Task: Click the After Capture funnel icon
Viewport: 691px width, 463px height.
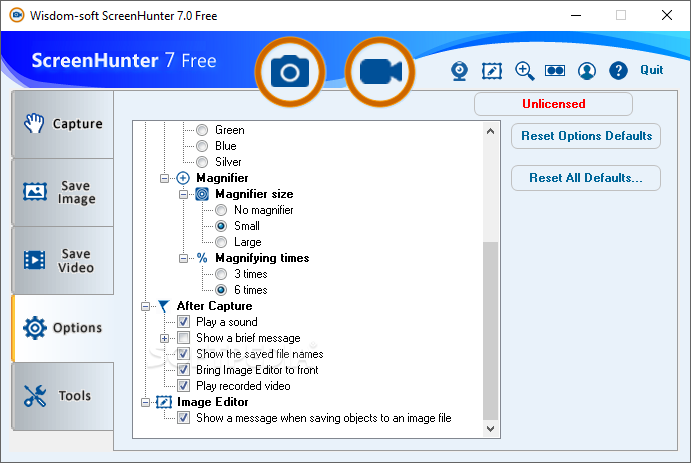Action: tap(163, 306)
